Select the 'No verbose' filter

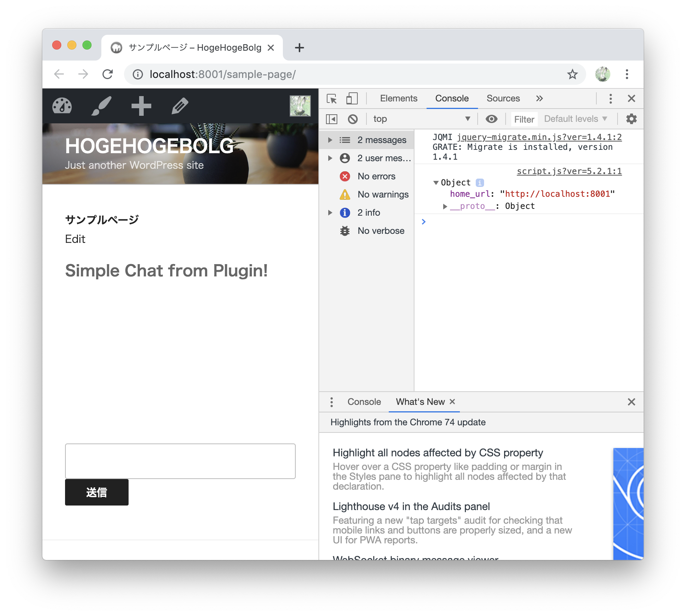point(381,230)
